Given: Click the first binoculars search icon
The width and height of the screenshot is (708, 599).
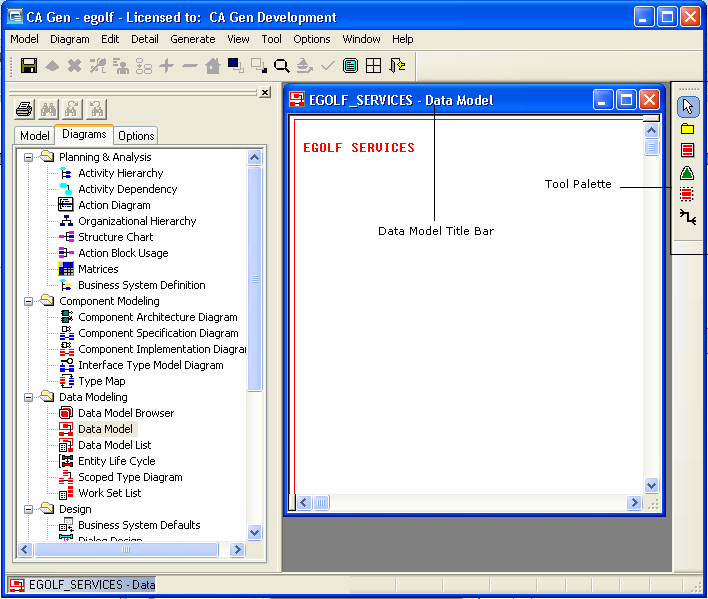Looking at the screenshot, I should (x=48, y=109).
